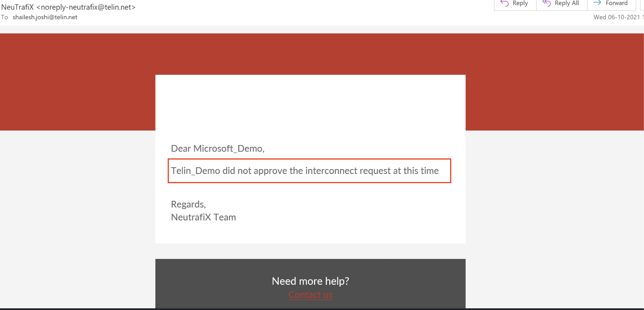644x310 pixels.
Task: Click the To label before recipient
Action: point(5,17)
